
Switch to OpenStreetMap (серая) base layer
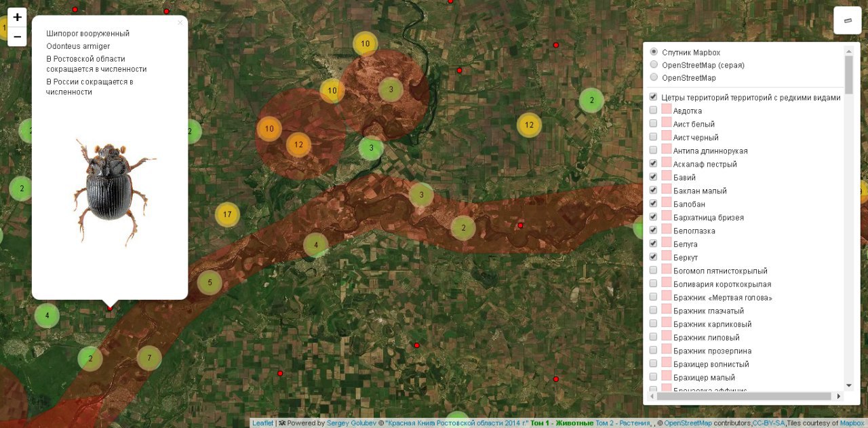pos(654,65)
